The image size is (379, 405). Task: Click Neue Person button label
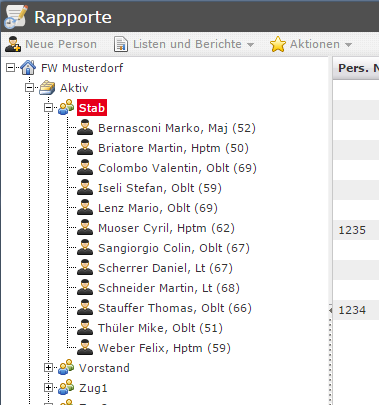click(61, 44)
